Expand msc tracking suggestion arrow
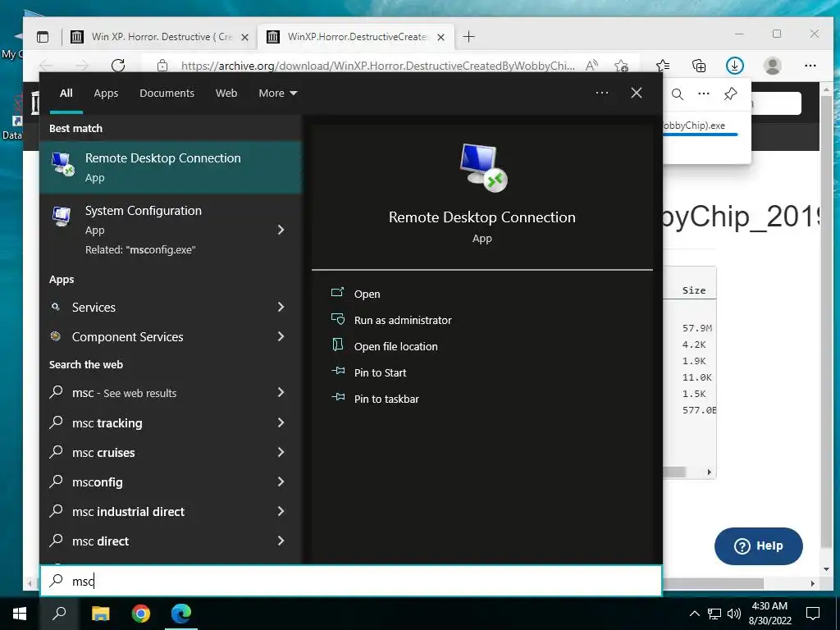 (281, 422)
